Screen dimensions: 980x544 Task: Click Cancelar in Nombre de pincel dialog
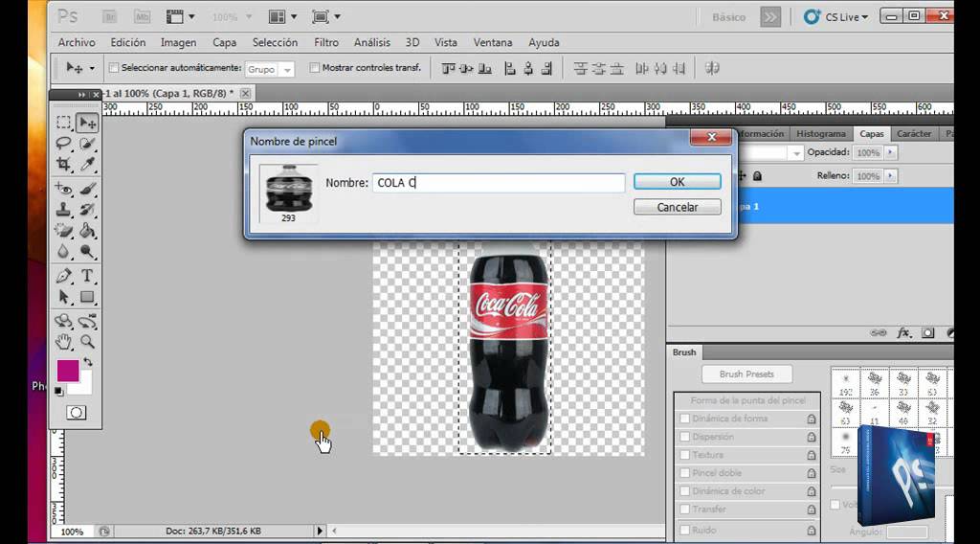678,207
